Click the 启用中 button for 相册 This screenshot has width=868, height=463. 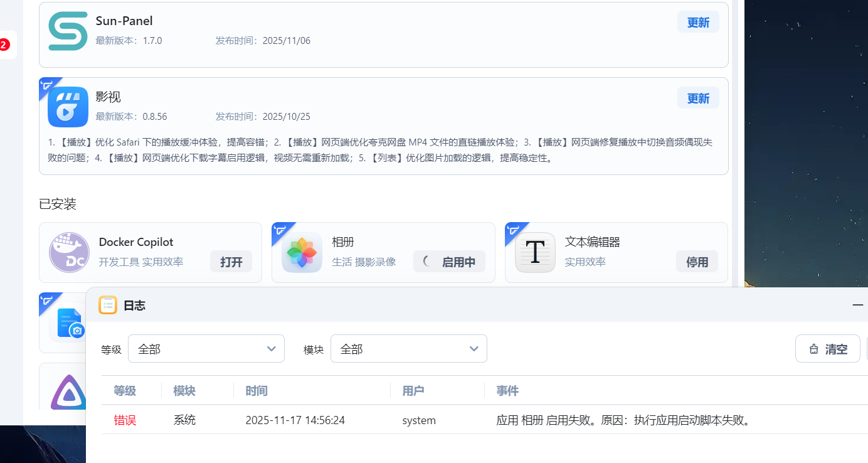coord(449,262)
